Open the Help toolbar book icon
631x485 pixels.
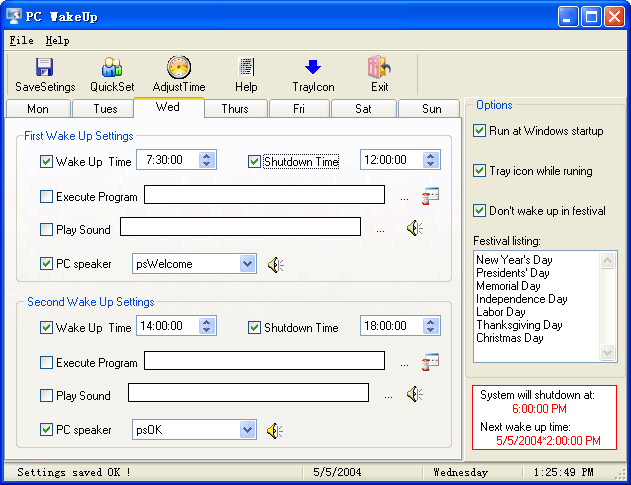point(246,67)
